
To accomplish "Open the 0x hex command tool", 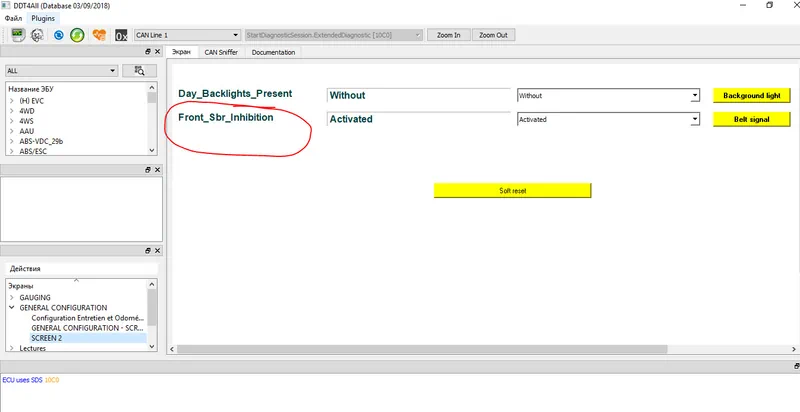I will tap(121, 35).
